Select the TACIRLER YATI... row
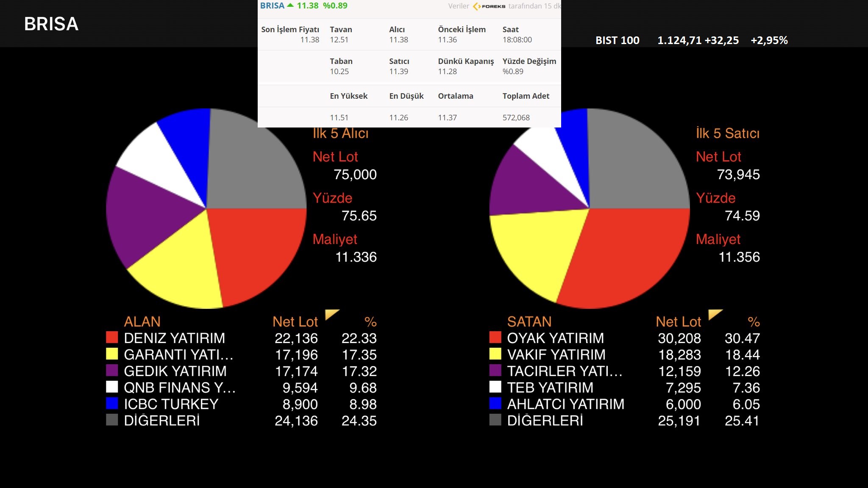 (625, 371)
